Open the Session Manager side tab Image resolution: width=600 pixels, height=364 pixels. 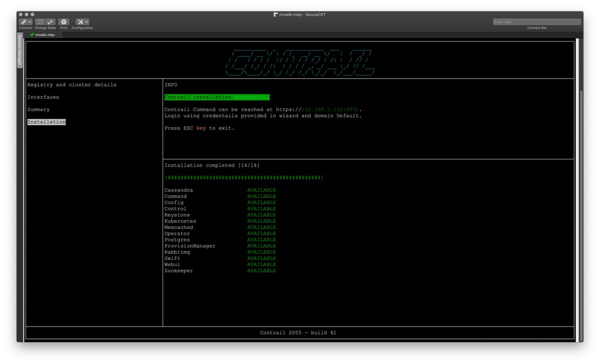(x=20, y=50)
